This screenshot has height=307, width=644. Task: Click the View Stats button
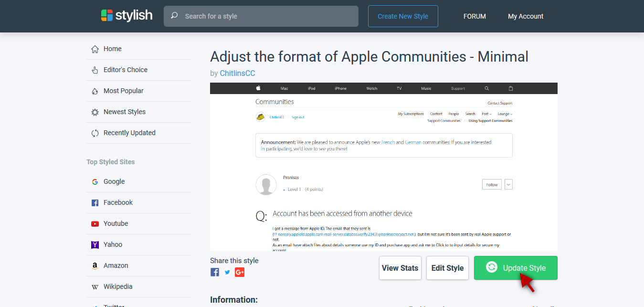point(400,268)
